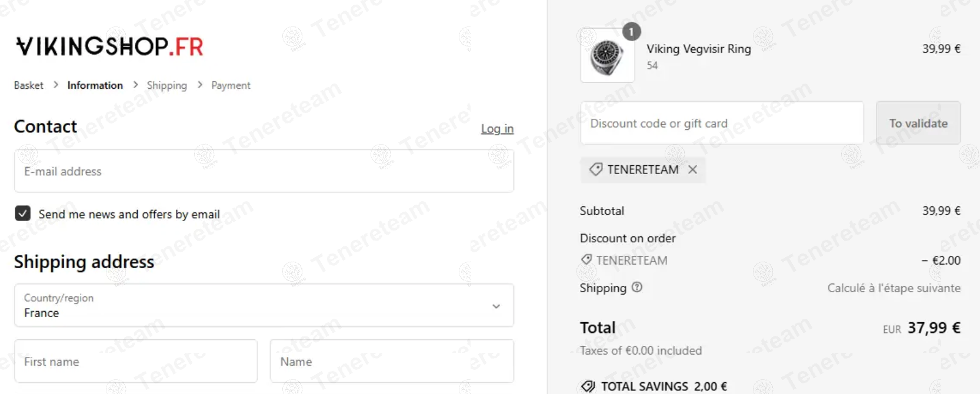
Task: Click the VikingShop.fr logo
Action: pos(109,46)
